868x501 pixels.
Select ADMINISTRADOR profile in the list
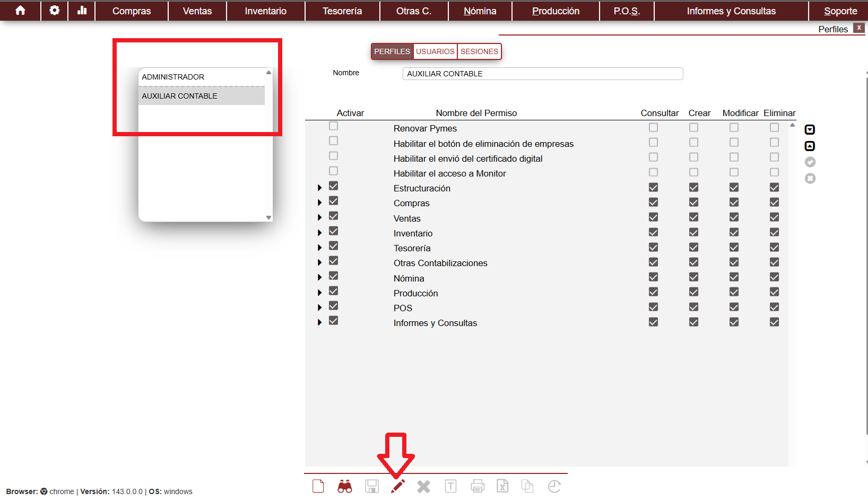pos(173,77)
